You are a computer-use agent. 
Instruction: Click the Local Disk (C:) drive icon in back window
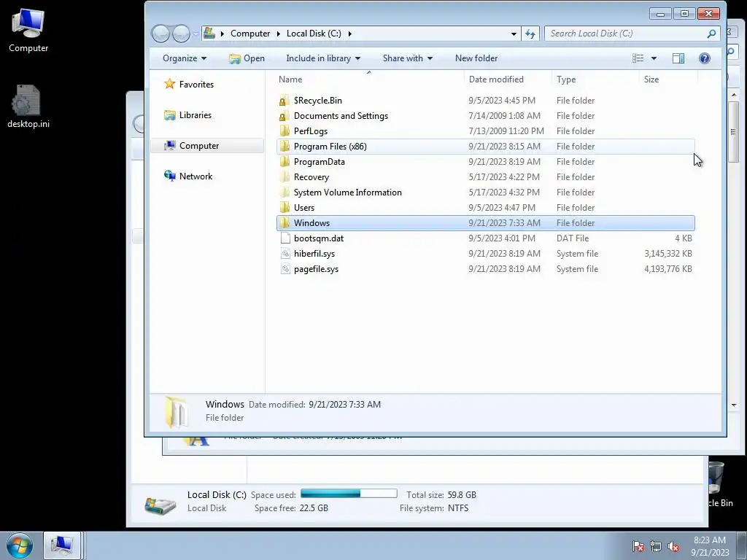tap(160, 505)
